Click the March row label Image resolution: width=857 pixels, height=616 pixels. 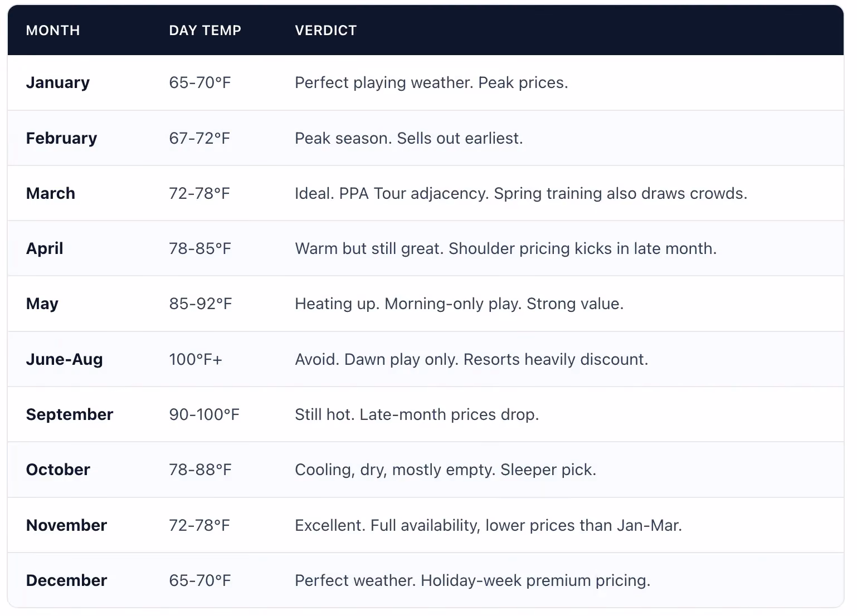[x=51, y=193]
